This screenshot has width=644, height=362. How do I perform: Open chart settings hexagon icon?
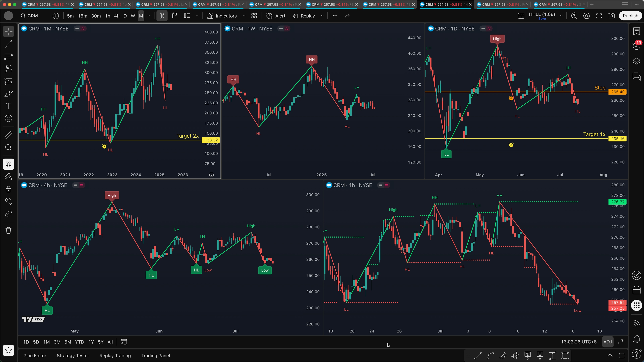click(586, 16)
